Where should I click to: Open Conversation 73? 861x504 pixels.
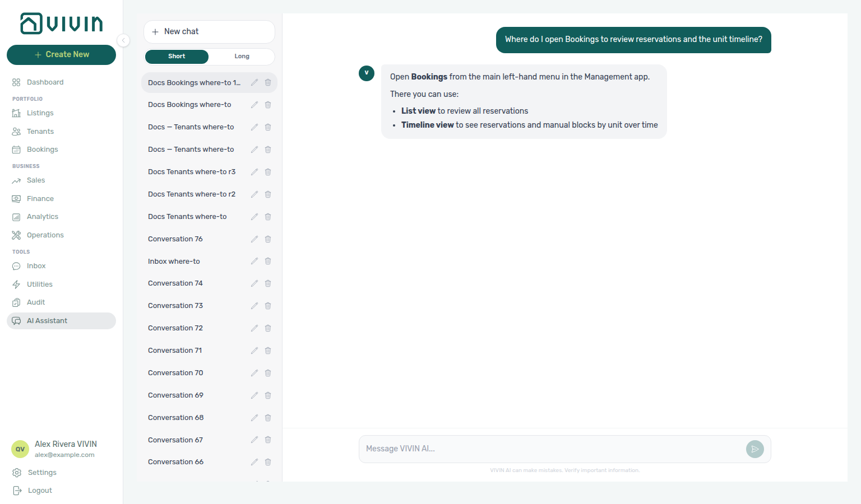[175, 306]
